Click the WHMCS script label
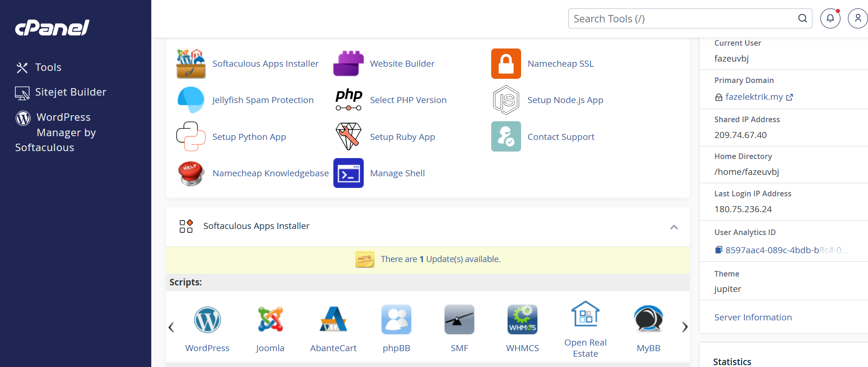This screenshot has height=367, width=868. pyautogui.click(x=522, y=348)
